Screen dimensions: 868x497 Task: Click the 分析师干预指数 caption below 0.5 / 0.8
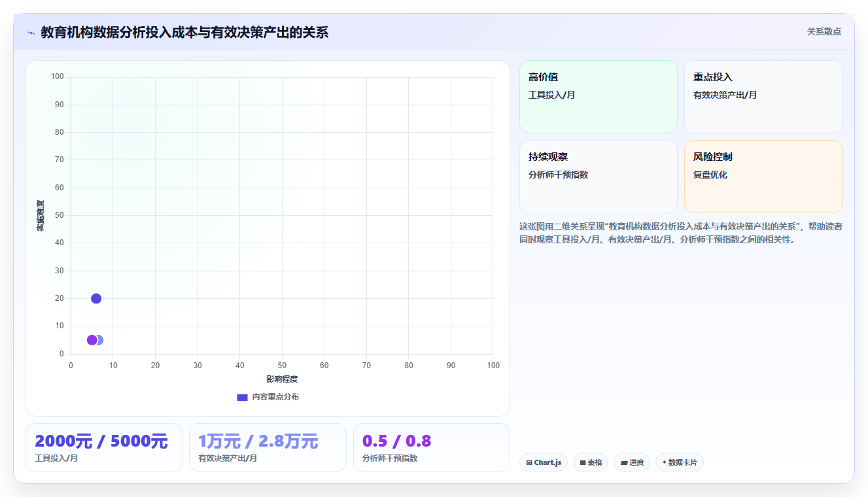pos(390,458)
